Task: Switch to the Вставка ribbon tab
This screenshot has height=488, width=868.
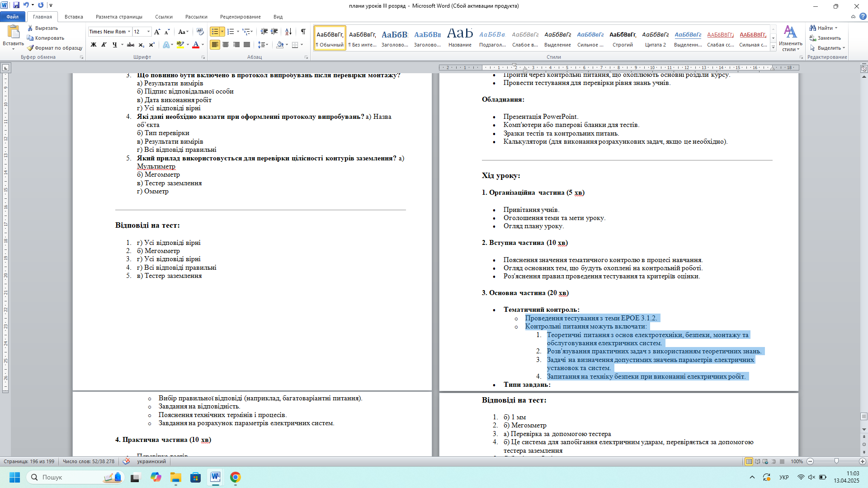Action: [x=74, y=17]
